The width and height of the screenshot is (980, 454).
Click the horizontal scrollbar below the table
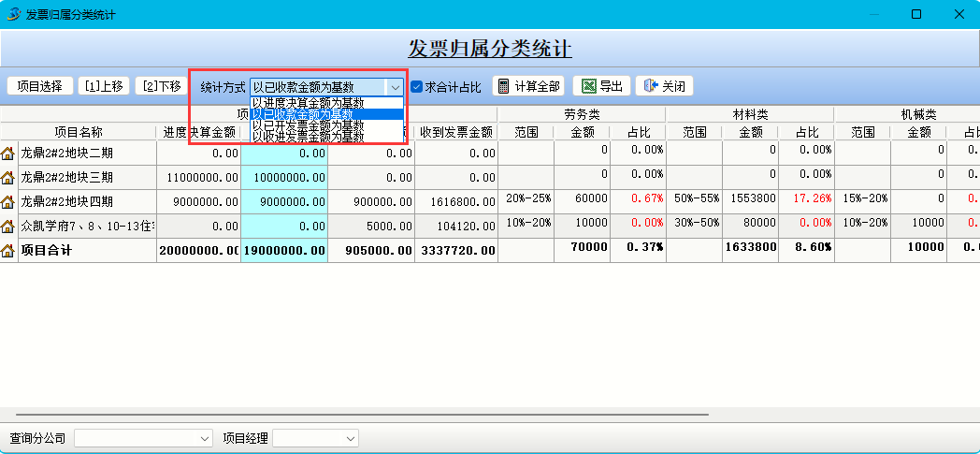click(355, 414)
